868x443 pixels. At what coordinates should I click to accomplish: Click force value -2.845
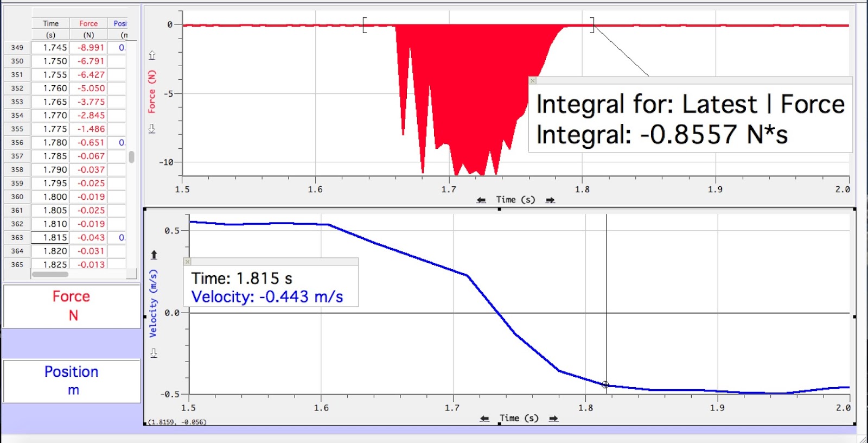tap(88, 116)
